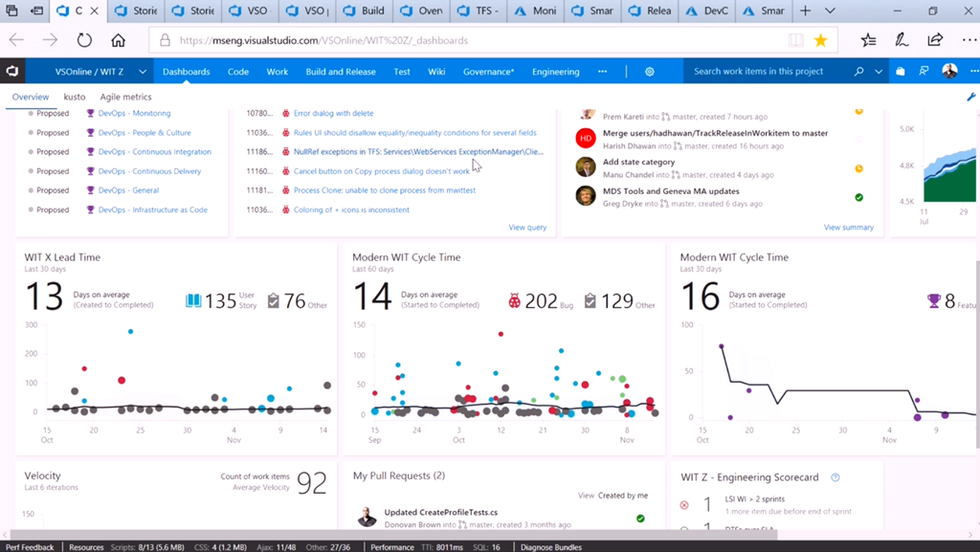
Task: Click the Search work items field
Action: (768, 72)
